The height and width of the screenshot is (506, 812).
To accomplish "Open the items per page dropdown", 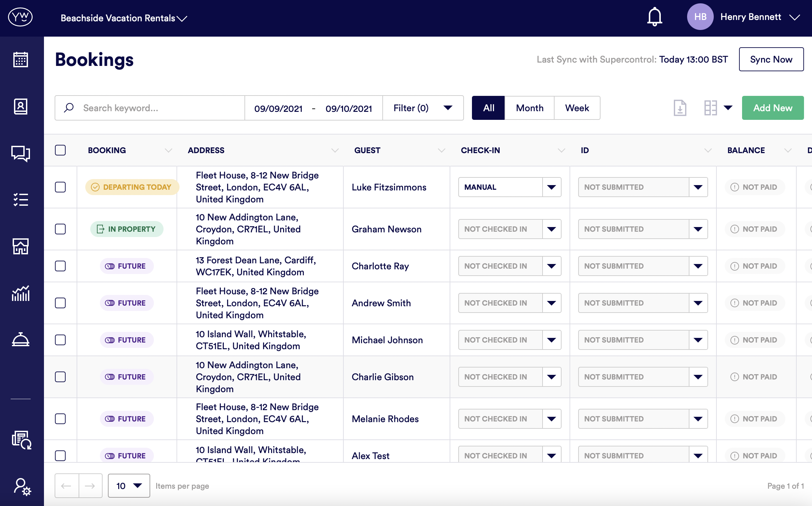I will point(129,486).
